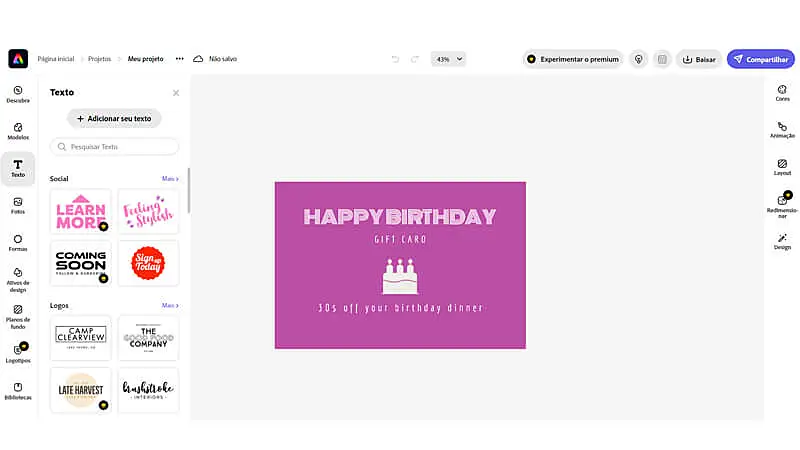Image resolution: width=800 pixels, height=450 pixels.
Task: Select the COMING SOON text style
Action: pos(81,263)
